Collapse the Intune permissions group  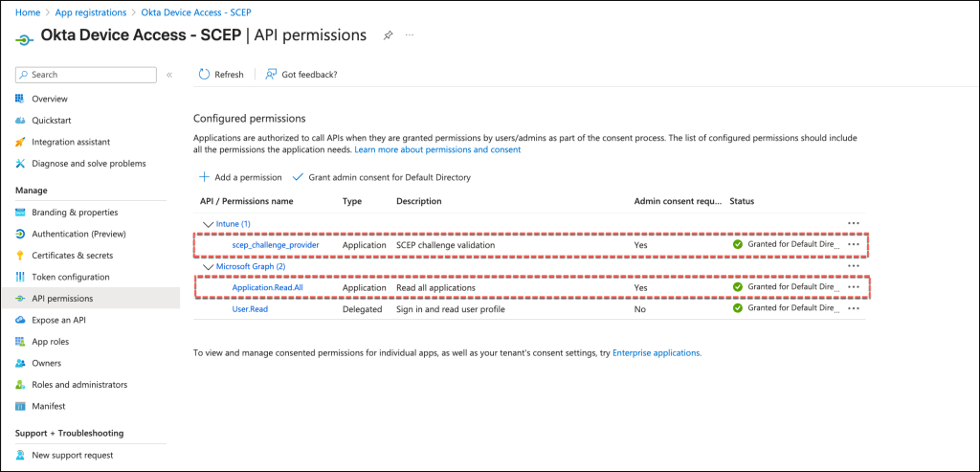click(x=207, y=224)
